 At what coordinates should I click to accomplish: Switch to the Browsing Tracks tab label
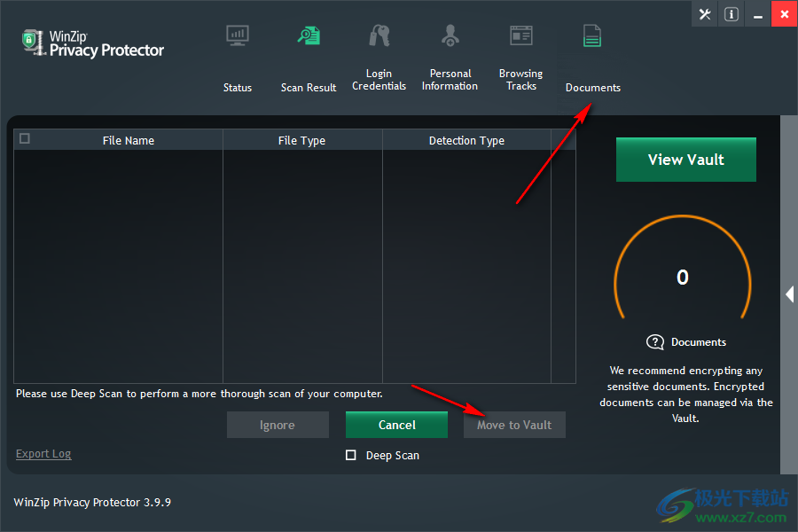[521, 80]
